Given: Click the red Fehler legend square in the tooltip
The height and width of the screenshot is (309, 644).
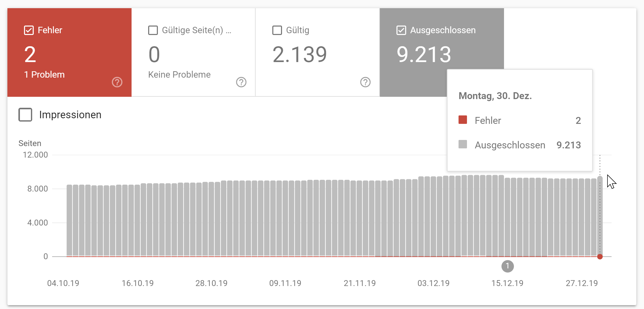Looking at the screenshot, I should [463, 120].
